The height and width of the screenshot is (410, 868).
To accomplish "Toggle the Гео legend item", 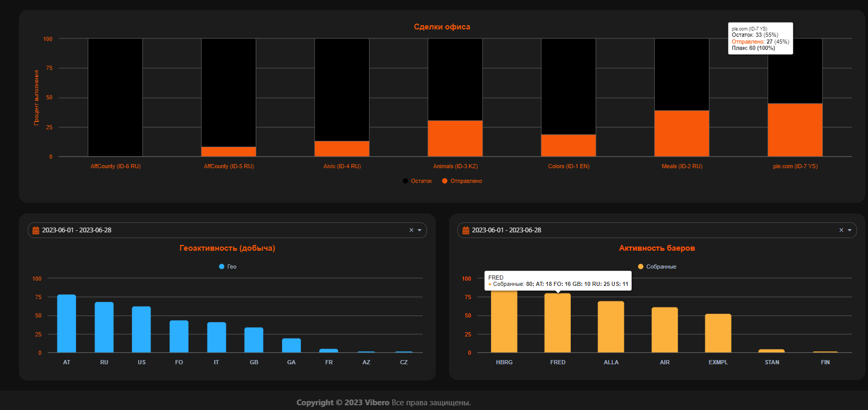I will (227, 266).
